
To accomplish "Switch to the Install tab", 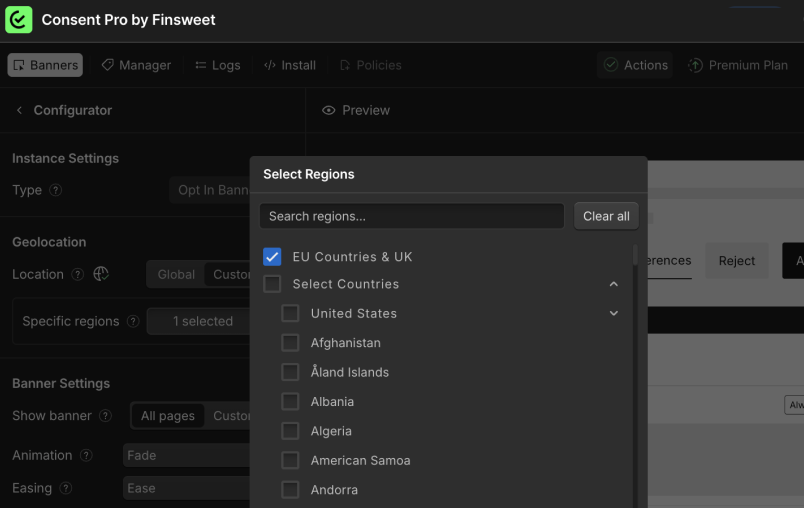I will pyautogui.click(x=290, y=65).
